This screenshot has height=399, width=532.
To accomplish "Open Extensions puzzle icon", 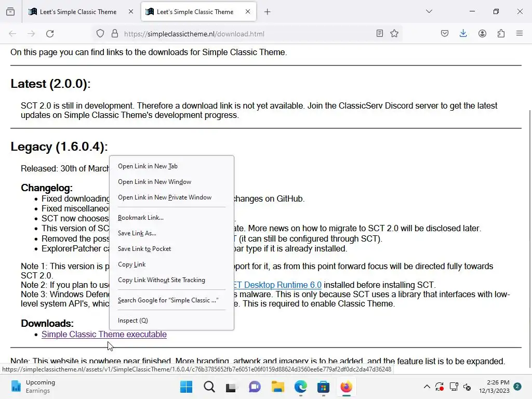I will click(x=501, y=33).
